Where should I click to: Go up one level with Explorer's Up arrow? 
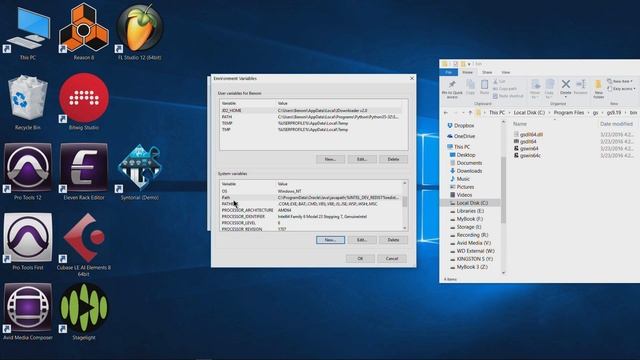point(470,113)
